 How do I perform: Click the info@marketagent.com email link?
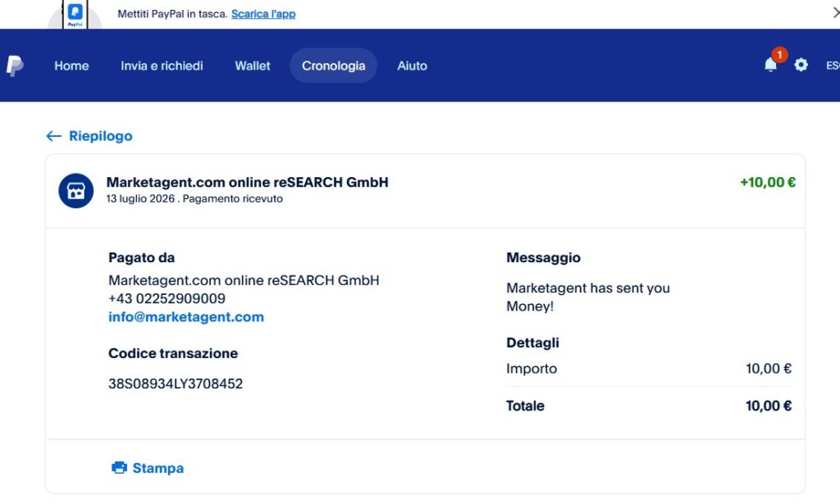point(186,316)
